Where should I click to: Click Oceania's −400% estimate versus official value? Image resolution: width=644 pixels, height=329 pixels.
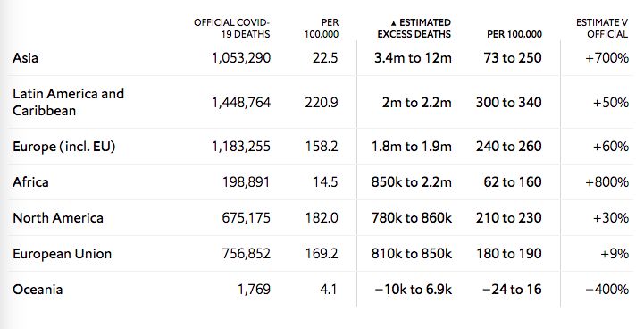pos(606,290)
